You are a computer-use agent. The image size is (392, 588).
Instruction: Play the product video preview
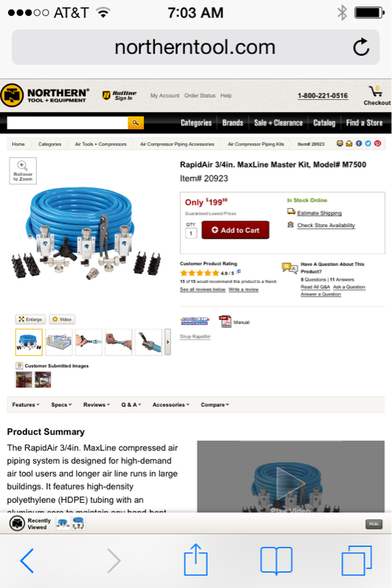point(290,482)
